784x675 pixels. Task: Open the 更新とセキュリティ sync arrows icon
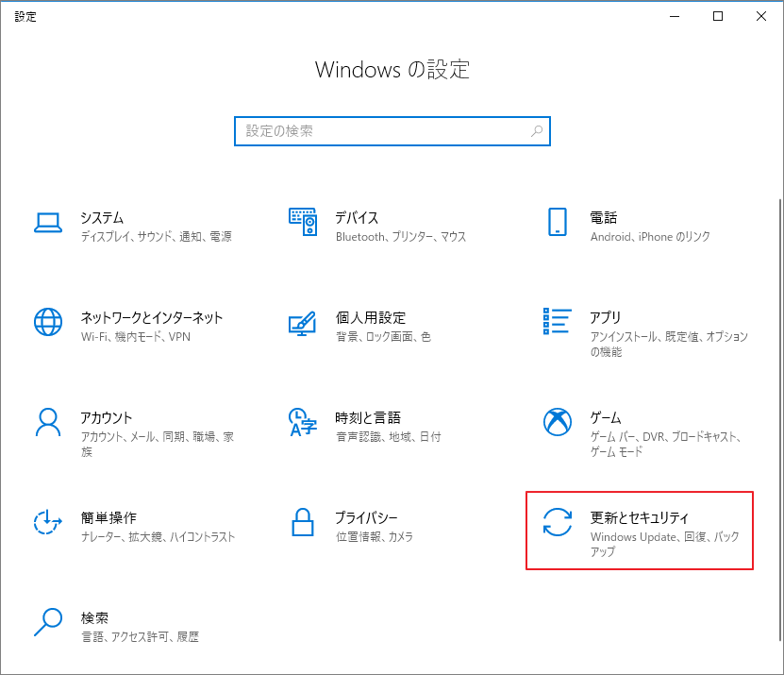pos(558,522)
